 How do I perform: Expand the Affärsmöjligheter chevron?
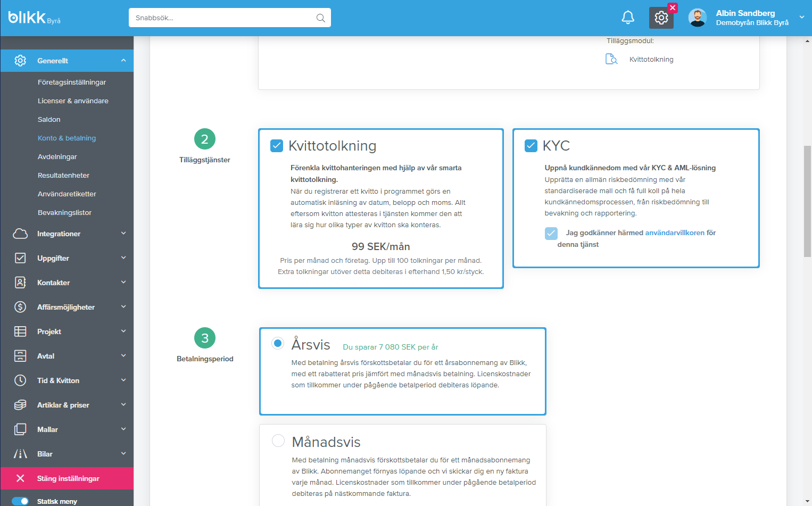click(x=123, y=307)
